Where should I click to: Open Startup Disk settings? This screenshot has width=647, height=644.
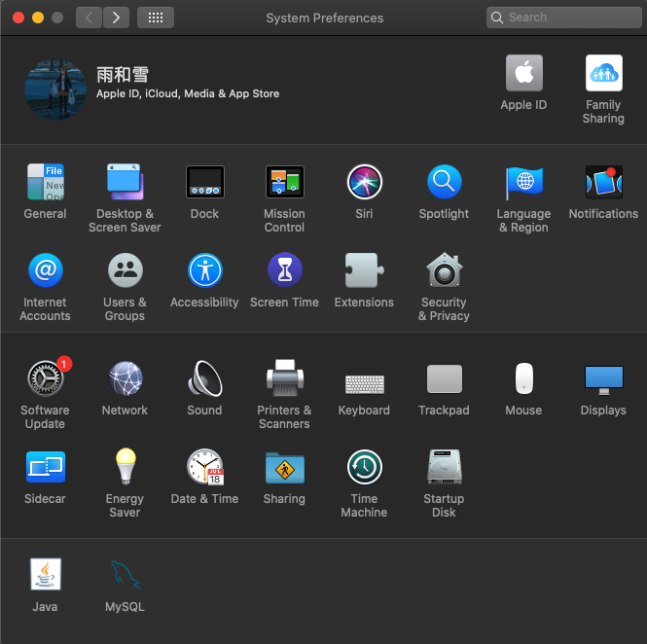tap(445, 466)
